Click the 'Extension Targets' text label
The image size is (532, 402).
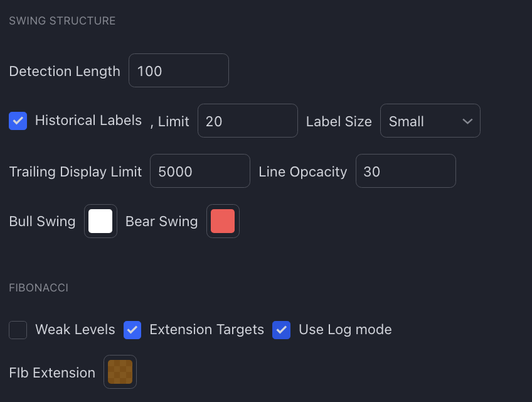pos(206,330)
